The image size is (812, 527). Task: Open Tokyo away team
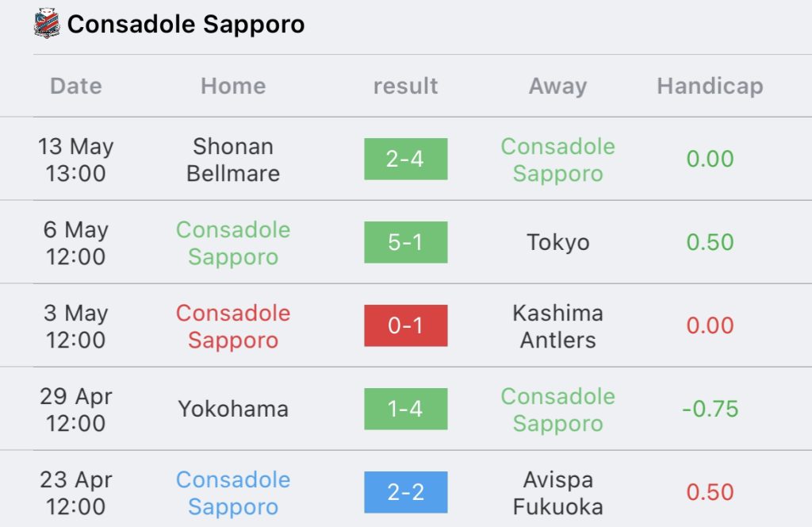click(x=557, y=243)
